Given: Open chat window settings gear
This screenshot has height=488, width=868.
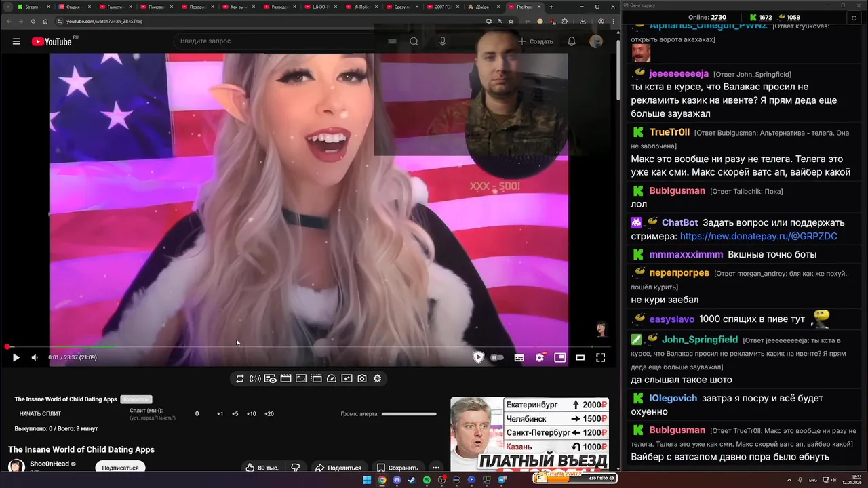Looking at the screenshot, I should point(854,18).
